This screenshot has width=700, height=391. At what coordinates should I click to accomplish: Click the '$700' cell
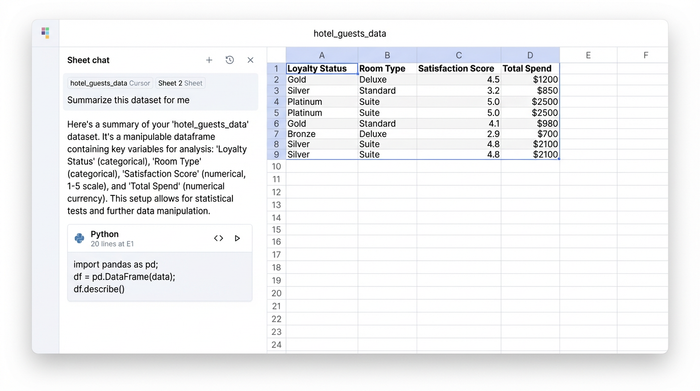point(530,134)
